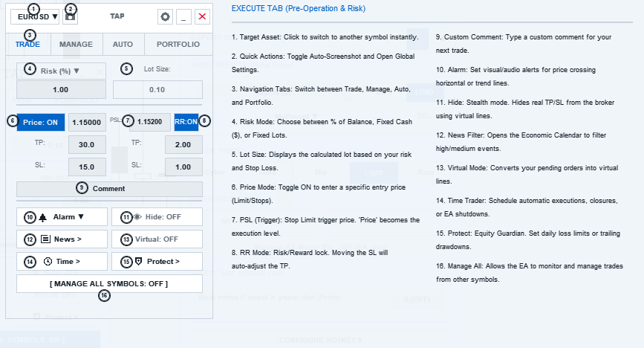Minimize the TAP panel

(183, 16)
